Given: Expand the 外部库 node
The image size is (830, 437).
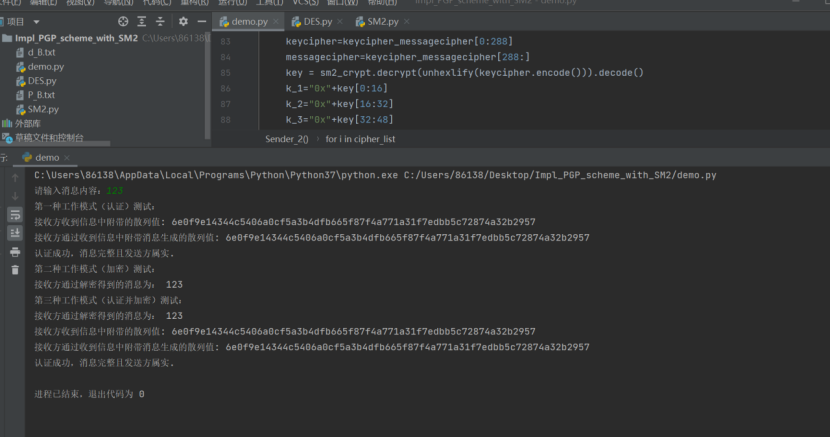Looking at the screenshot, I should (28, 123).
